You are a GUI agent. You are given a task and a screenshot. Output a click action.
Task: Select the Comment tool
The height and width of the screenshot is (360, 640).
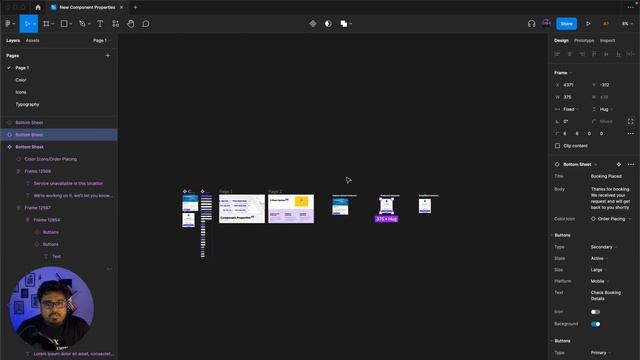click(x=146, y=24)
